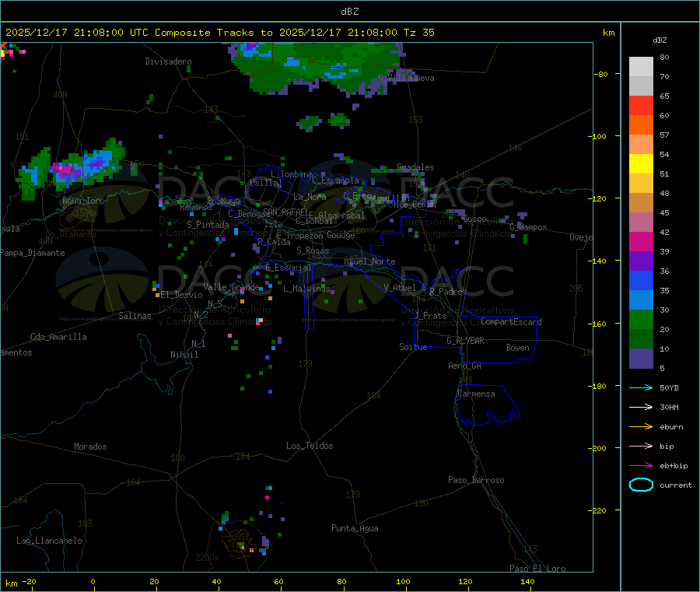This screenshot has width=700, height=592.
Task: Click the 'dBZ' title at the top
Action: click(349, 12)
